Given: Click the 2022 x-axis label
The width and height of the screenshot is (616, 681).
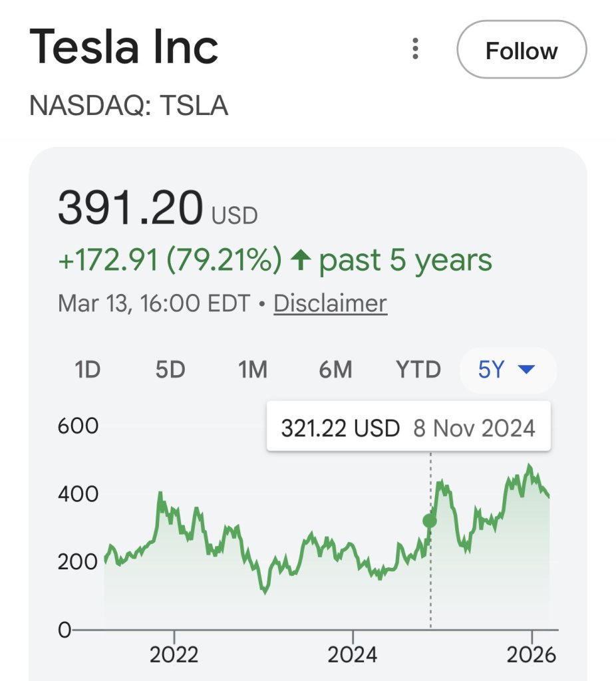Looking at the screenshot, I should 174,655.
